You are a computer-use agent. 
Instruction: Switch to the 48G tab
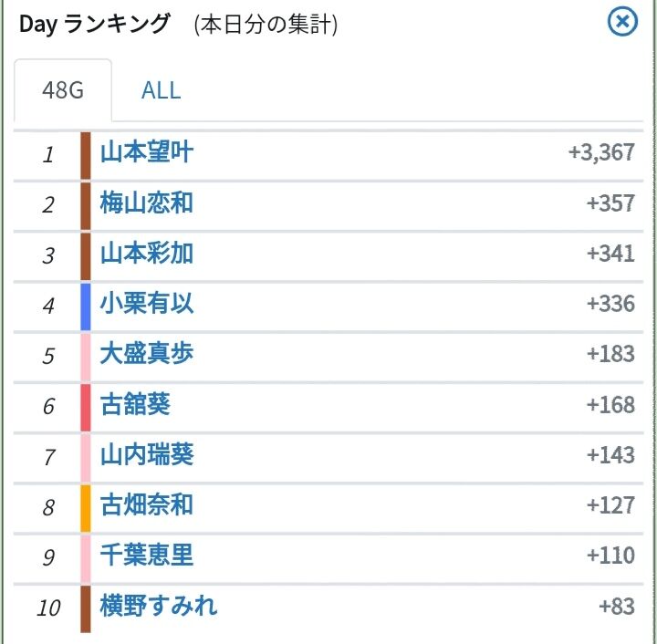pyautogui.click(x=63, y=90)
